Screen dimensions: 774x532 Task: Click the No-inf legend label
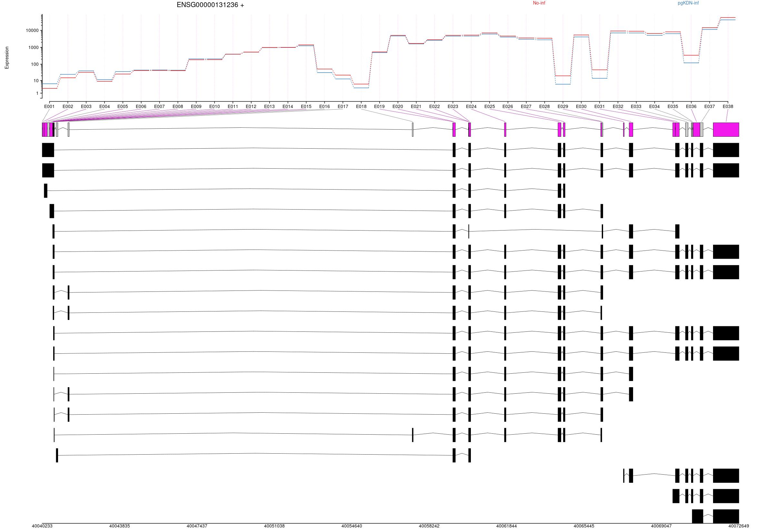[x=539, y=3]
